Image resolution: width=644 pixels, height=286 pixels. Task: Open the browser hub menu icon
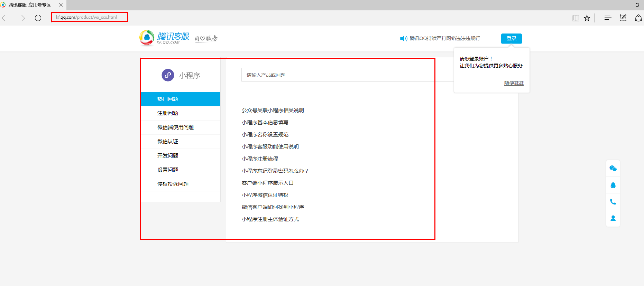(x=608, y=18)
